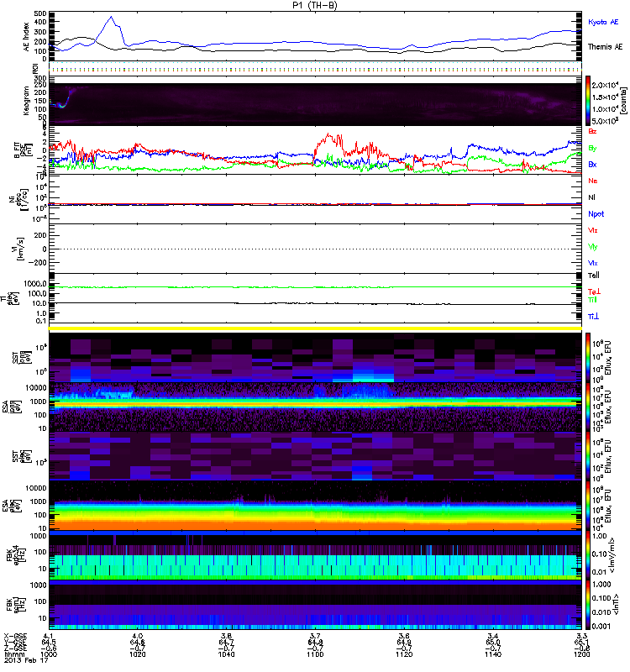Select the black Ni legend label
Image resolution: width=630 pixels, height=672 pixels.
click(591, 197)
